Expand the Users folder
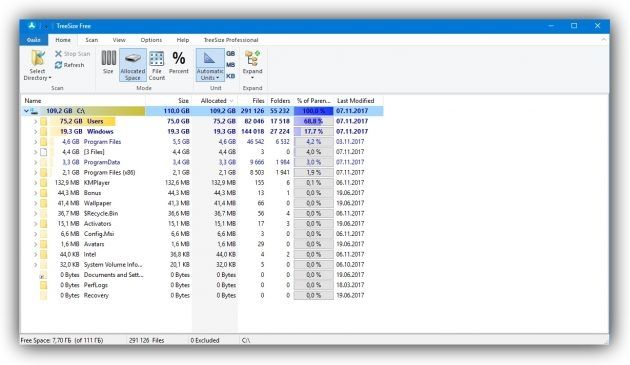Viewport: 630px width, 365px height. point(35,121)
